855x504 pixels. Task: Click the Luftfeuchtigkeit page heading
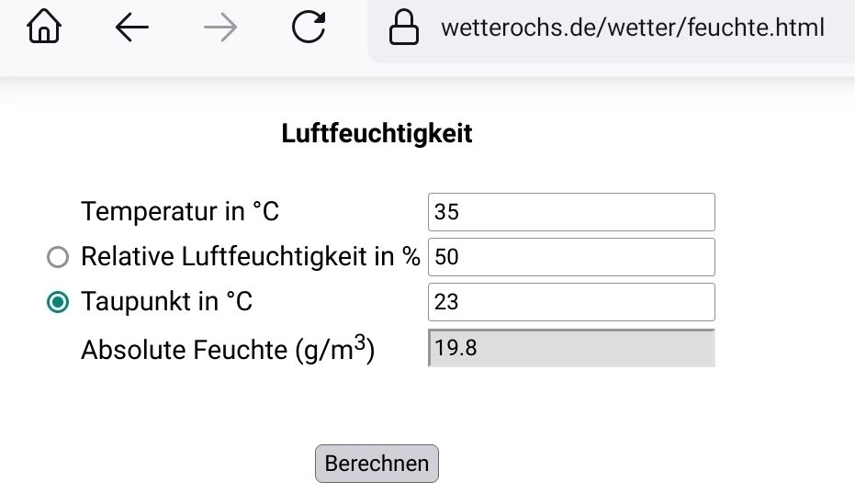(x=377, y=134)
